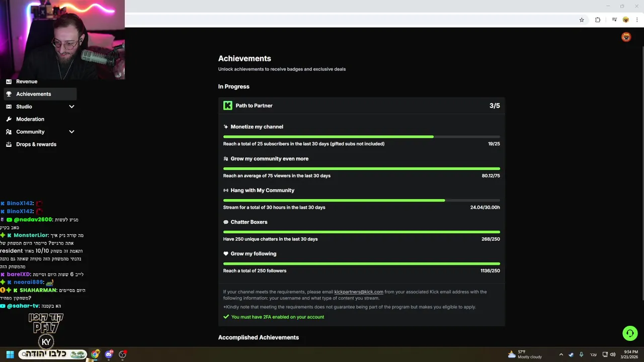The height and width of the screenshot is (362, 644).
Task: Open Moderation in the sidebar
Action: click(30, 119)
